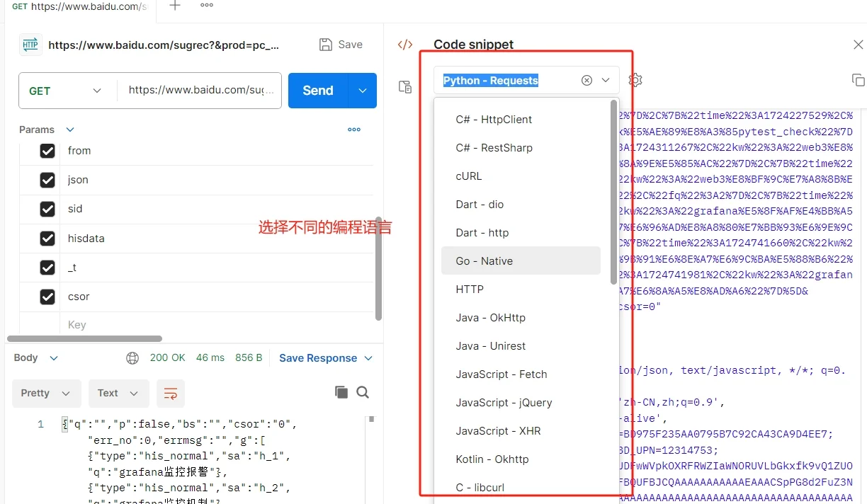
Task: Copy the response body content
Action: (341, 391)
